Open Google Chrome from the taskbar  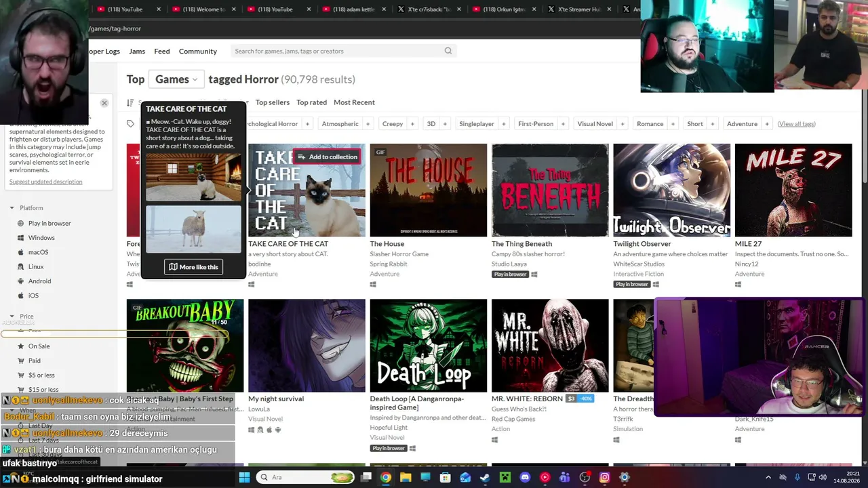pos(385,477)
